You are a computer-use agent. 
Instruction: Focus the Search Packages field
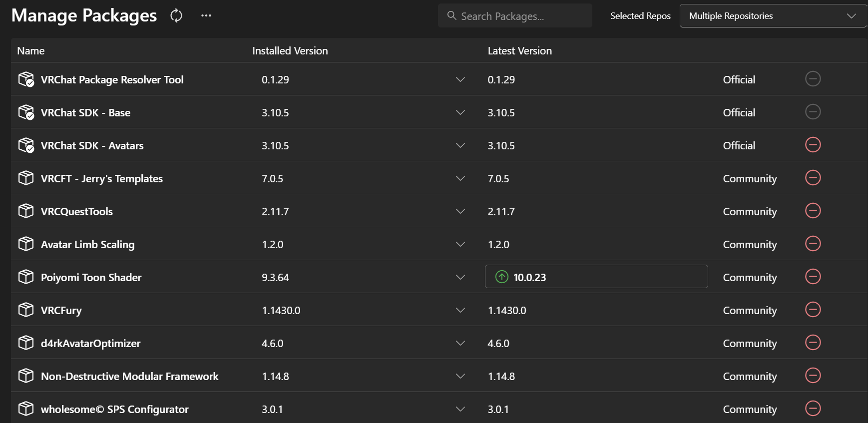[515, 16]
